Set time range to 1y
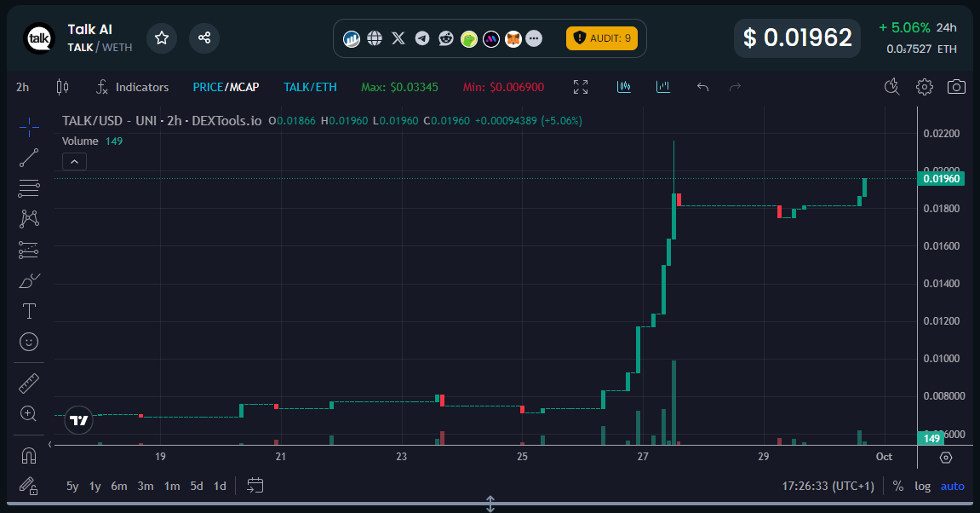Image resolution: width=980 pixels, height=513 pixels. tap(95, 486)
